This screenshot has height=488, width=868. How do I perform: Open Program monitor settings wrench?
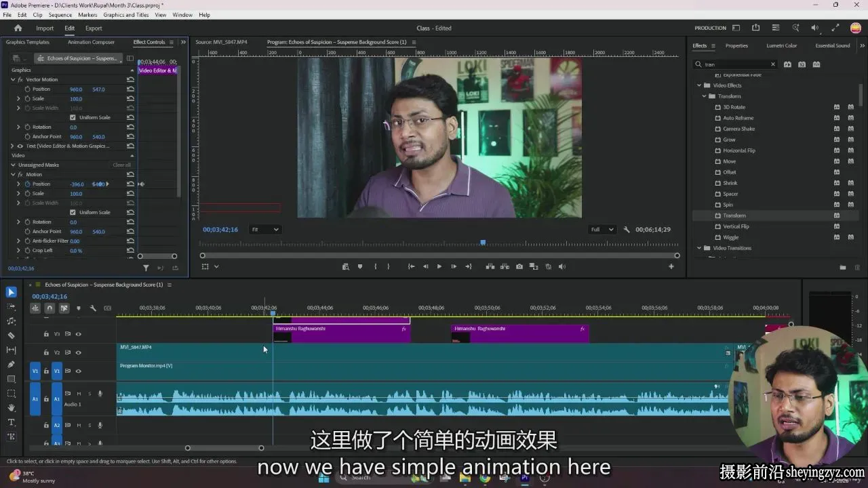[x=627, y=230]
